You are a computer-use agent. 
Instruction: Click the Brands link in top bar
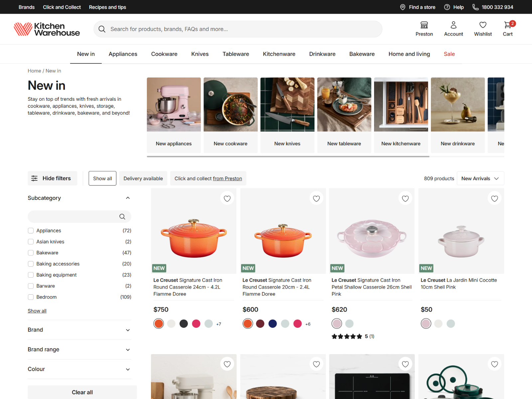[x=27, y=7]
